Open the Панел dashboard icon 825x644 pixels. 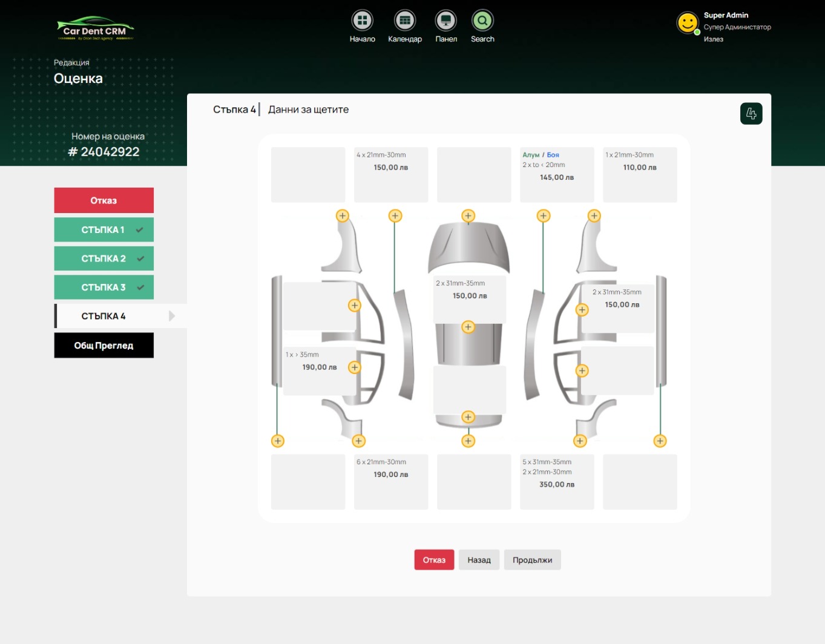[x=446, y=21]
